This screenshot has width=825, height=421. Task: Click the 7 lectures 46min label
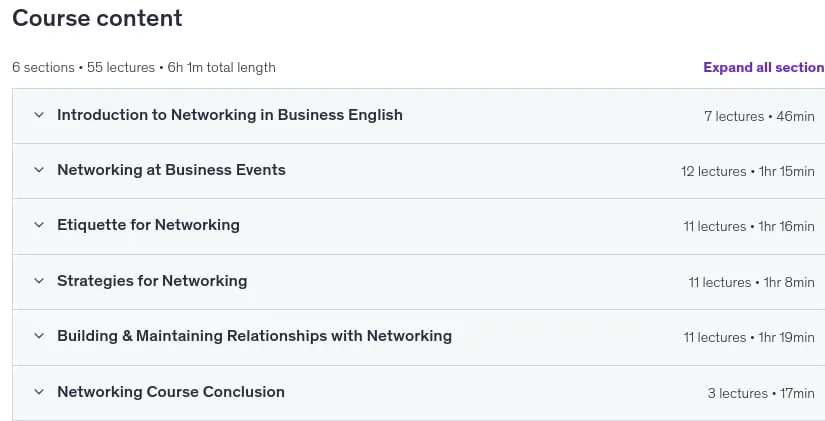pos(759,116)
